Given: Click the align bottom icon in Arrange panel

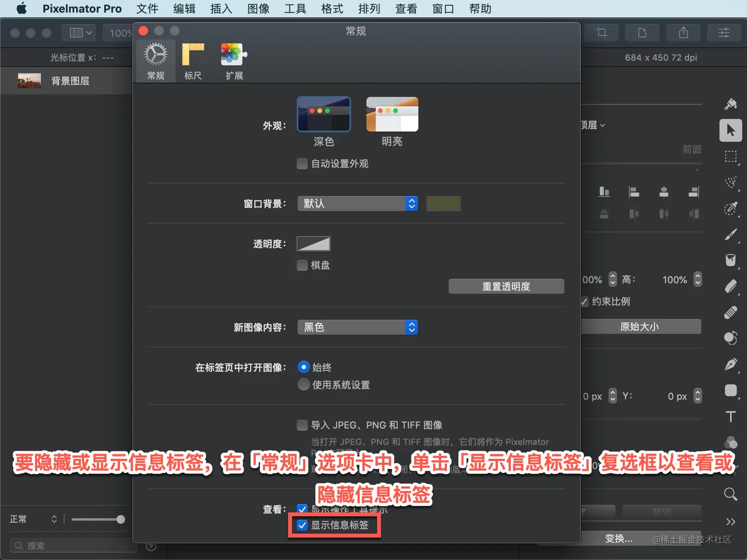Looking at the screenshot, I should [x=604, y=192].
